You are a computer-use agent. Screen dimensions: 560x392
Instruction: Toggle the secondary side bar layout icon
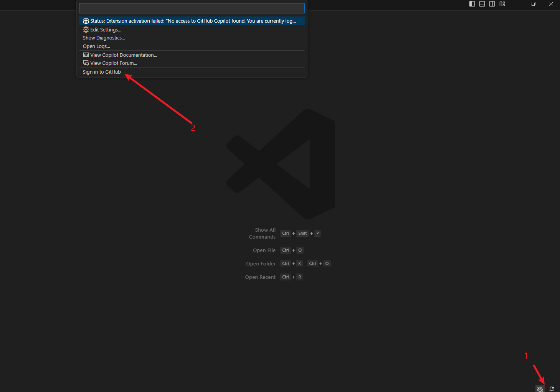(492, 4)
